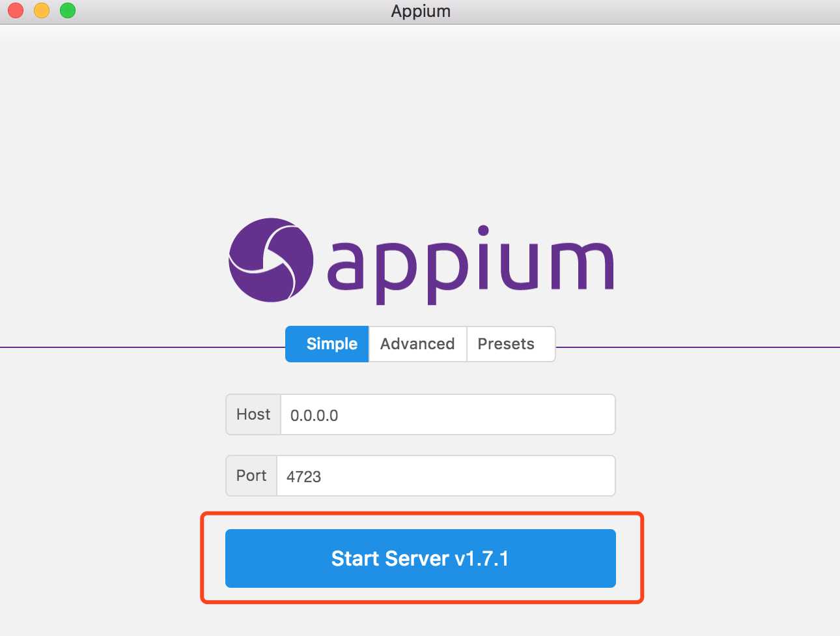Start the Appium server v1.7.1

click(x=421, y=558)
